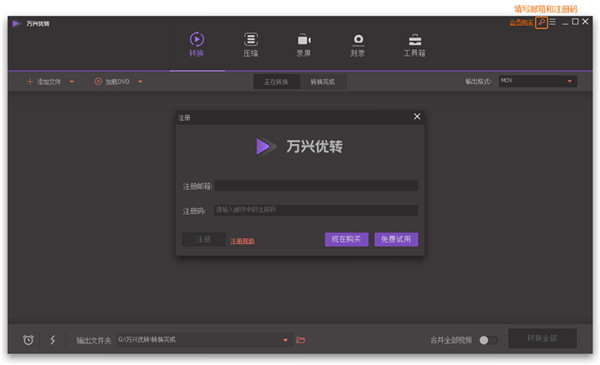This screenshot has width=600, height=365.
Task: Toggle the 合并全部视频 switch
Action: click(488, 340)
